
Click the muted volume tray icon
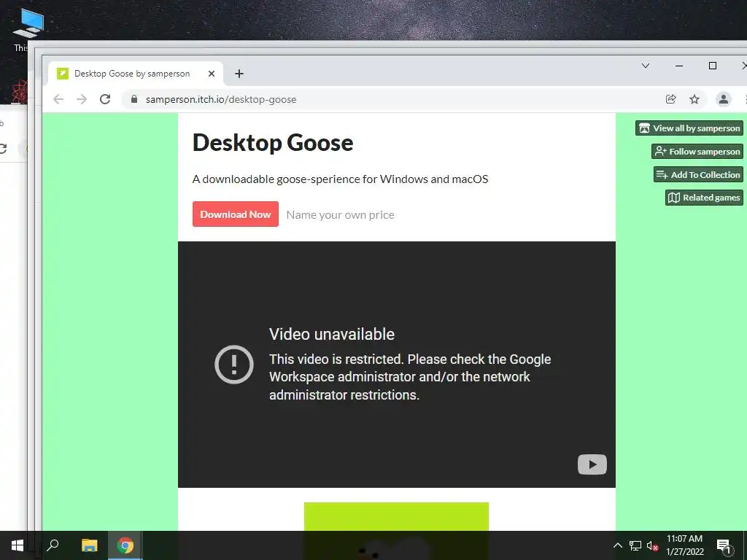652,545
